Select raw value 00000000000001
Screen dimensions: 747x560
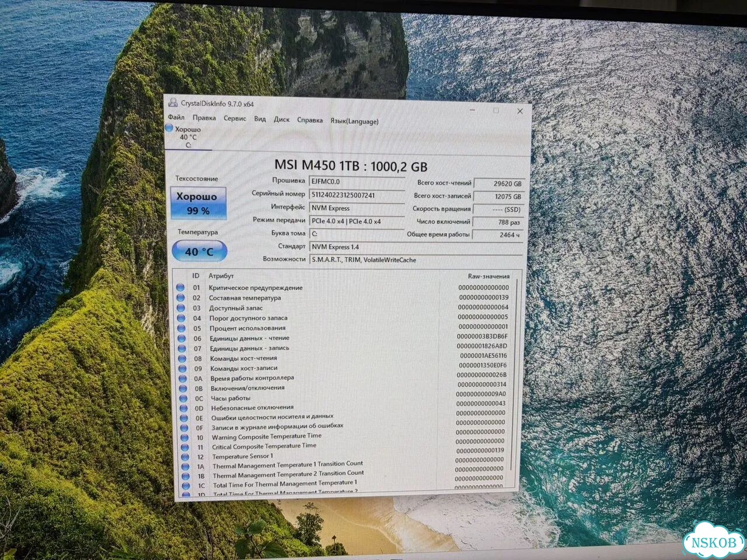483,327
